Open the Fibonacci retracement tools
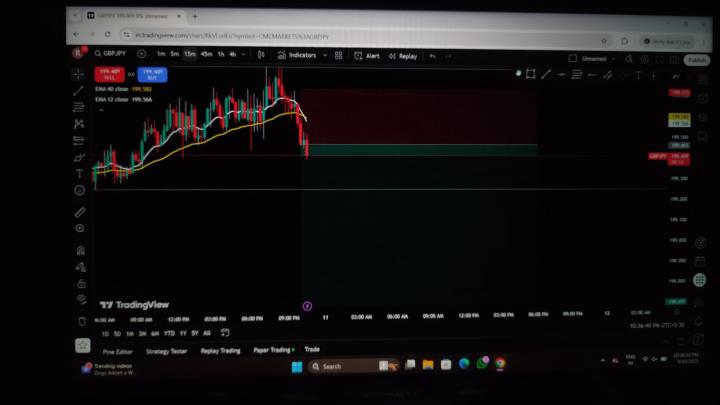Image resolution: width=720 pixels, height=405 pixels. tap(79, 107)
